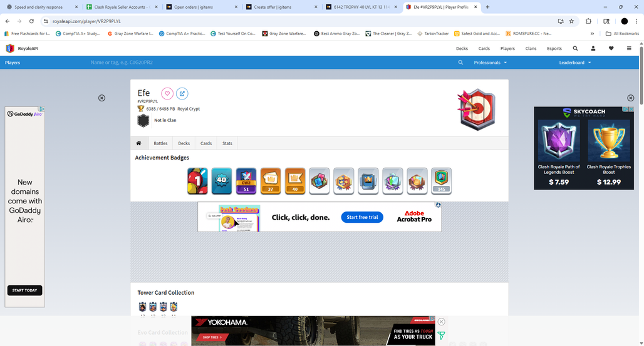Click the orange cards badge showing 37

(x=271, y=181)
